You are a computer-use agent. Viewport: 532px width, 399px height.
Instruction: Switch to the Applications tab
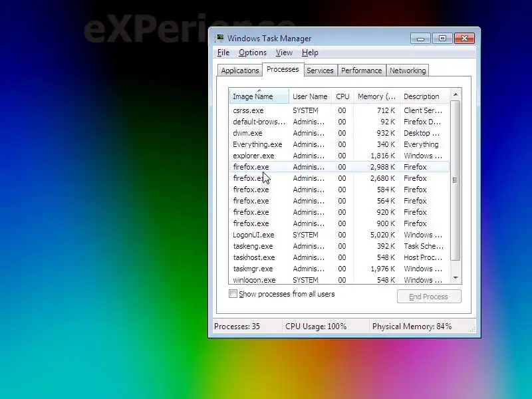point(240,70)
